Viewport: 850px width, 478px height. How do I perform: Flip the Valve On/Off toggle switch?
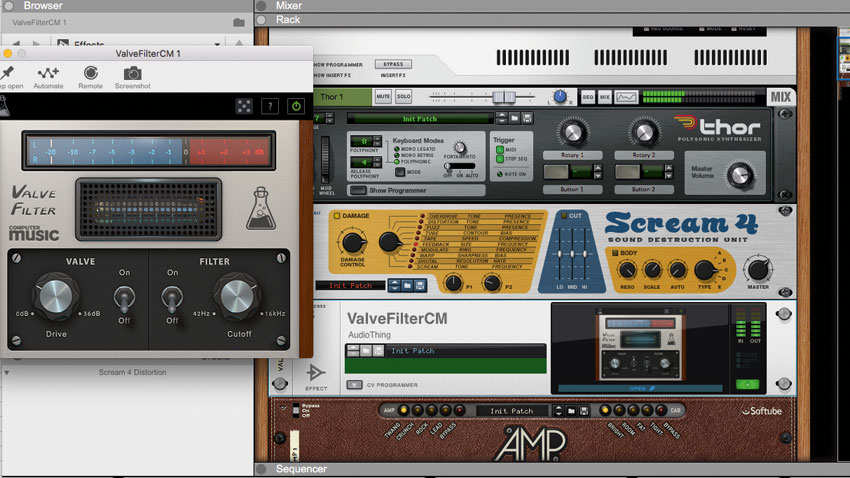tap(124, 298)
